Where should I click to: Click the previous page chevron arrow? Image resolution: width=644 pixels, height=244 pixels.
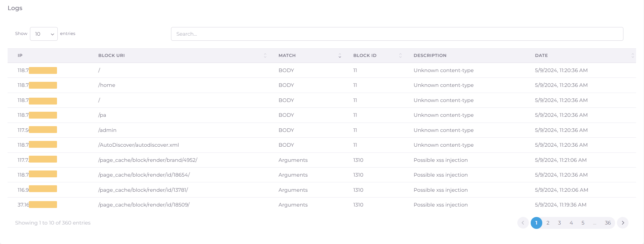pos(523,223)
